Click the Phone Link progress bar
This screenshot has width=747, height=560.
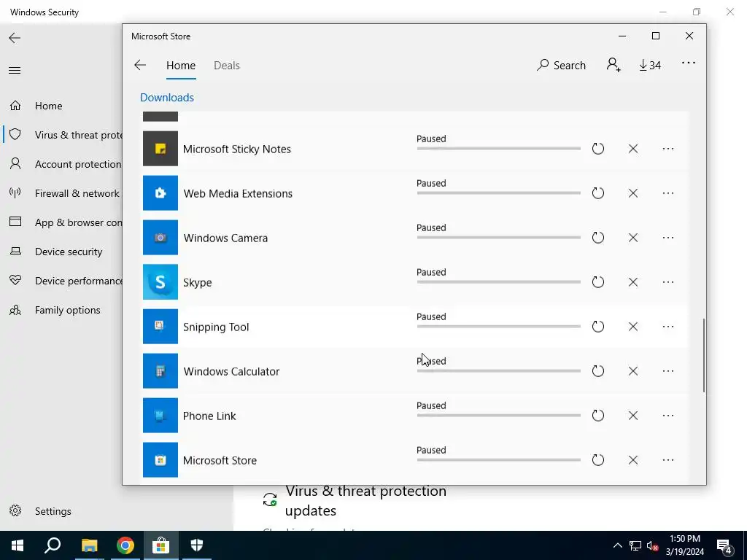coord(499,416)
